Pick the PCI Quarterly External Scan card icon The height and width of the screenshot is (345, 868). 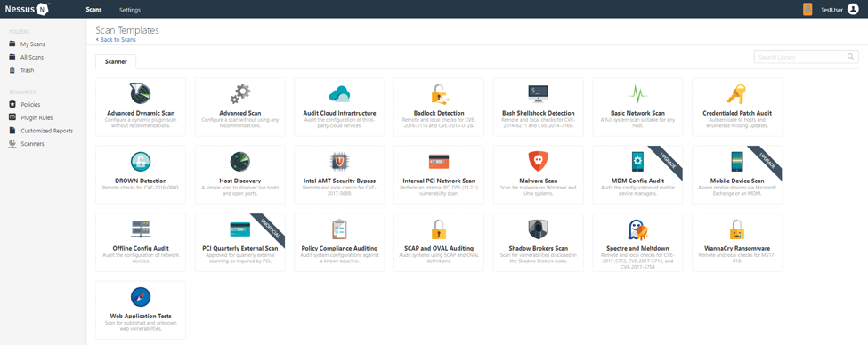tap(240, 229)
